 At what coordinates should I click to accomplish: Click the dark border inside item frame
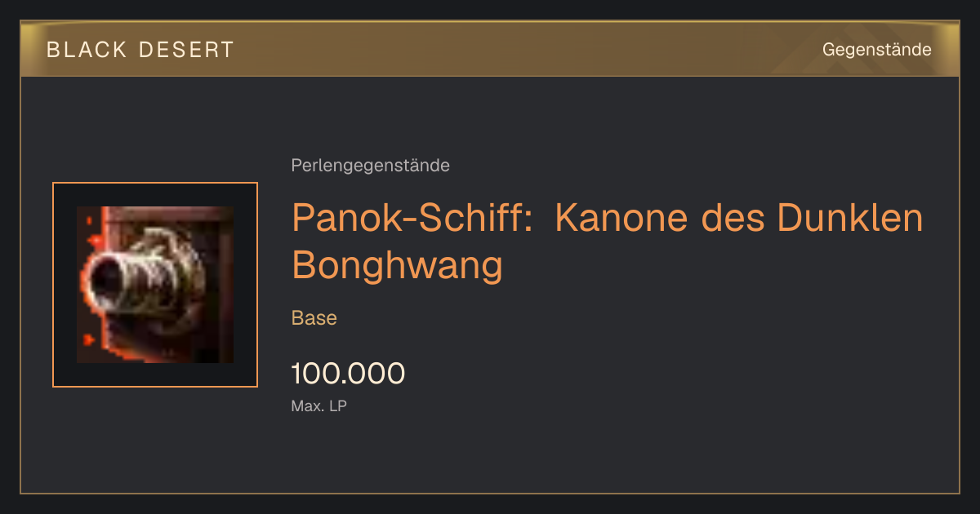(x=65, y=285)
